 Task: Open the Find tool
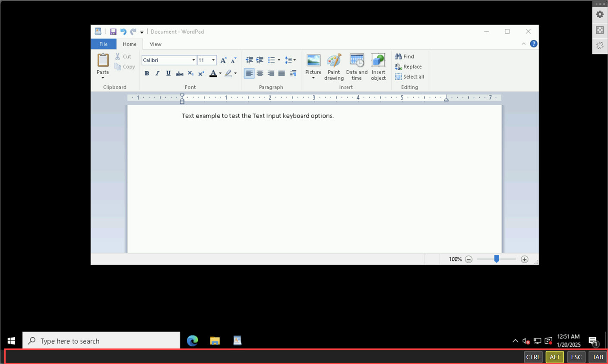click(404, 56)
